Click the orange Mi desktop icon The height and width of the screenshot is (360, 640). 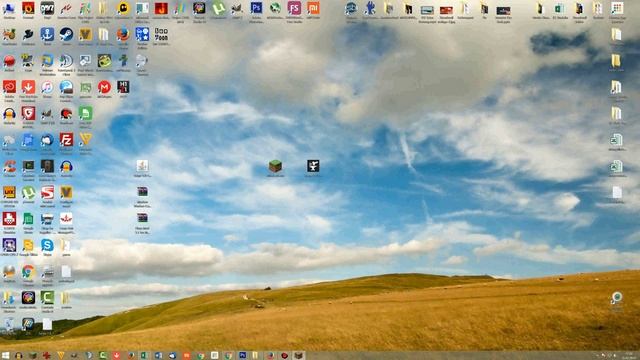coord(313,7)
